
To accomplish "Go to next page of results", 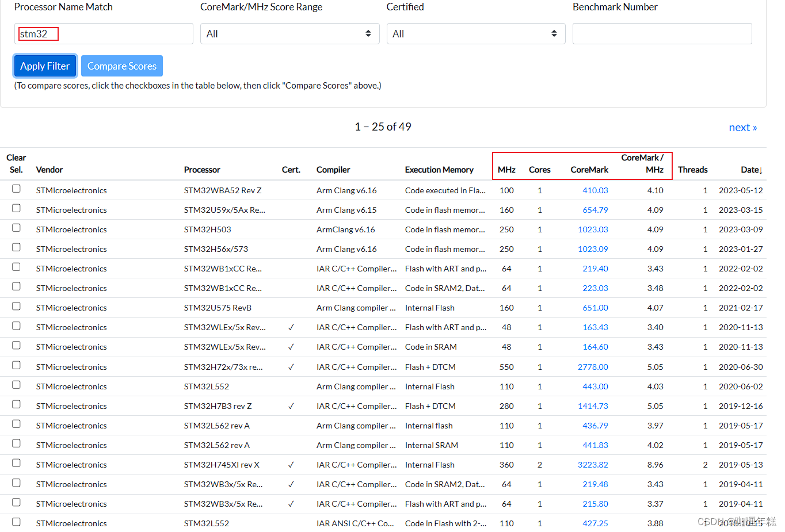I will [742, 127].
